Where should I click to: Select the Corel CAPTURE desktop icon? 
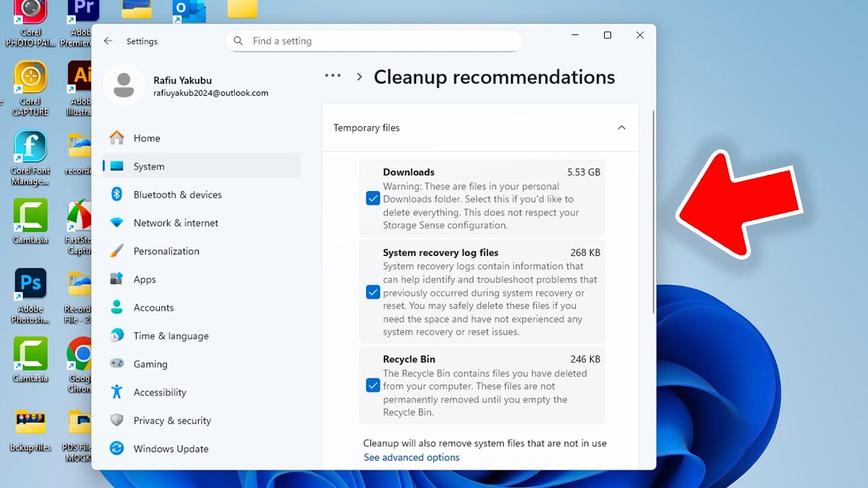click(31, 88)
